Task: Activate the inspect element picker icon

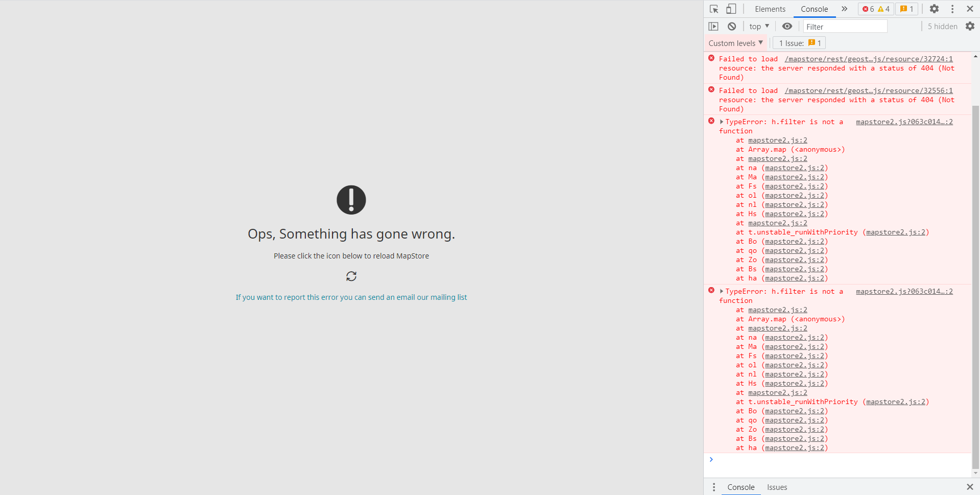Action: pyautogui.click(x=714, y=9)
